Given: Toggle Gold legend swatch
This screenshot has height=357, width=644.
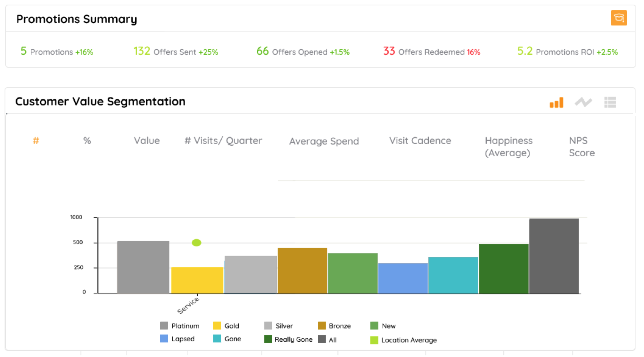Looking at the screenshot, I should pos(217,326).
